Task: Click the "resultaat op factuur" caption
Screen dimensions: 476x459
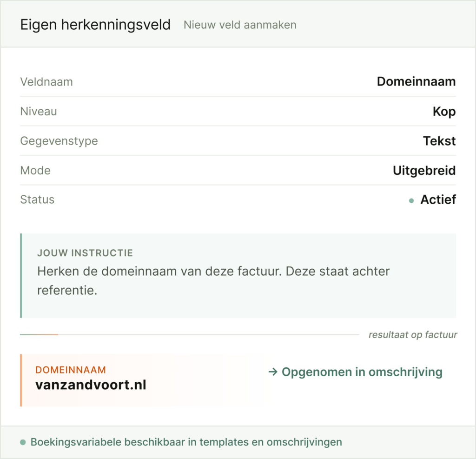Action: tap(413, 335)
